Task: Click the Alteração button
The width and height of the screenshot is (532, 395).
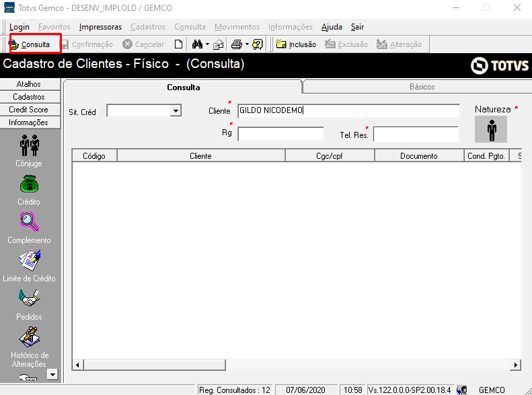Action: click(x=399, y=44)
